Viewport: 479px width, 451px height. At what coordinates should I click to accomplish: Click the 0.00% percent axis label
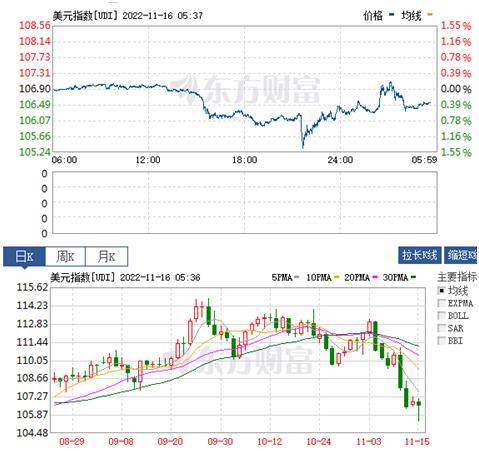point(456,89)
